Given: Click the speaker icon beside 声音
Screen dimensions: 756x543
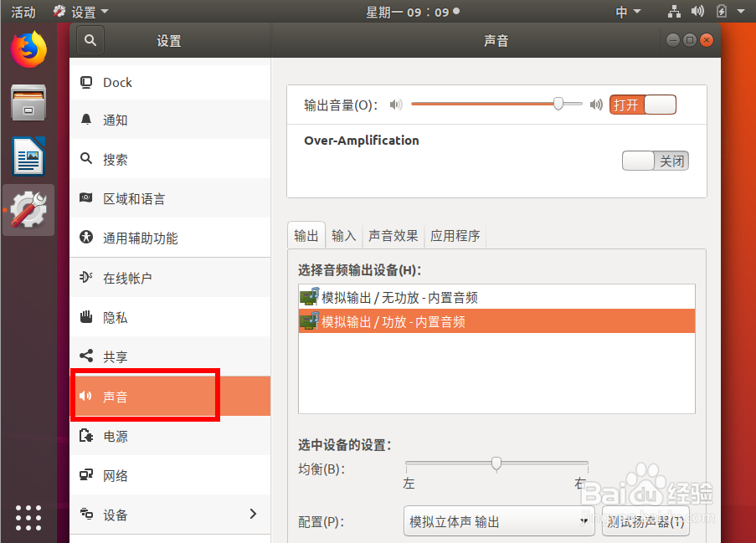Looking at the screenshot, I should [86, 396].
